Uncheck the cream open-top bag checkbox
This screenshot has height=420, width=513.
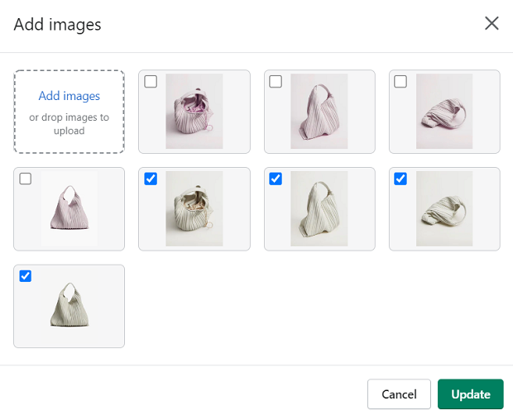point(151,179)
